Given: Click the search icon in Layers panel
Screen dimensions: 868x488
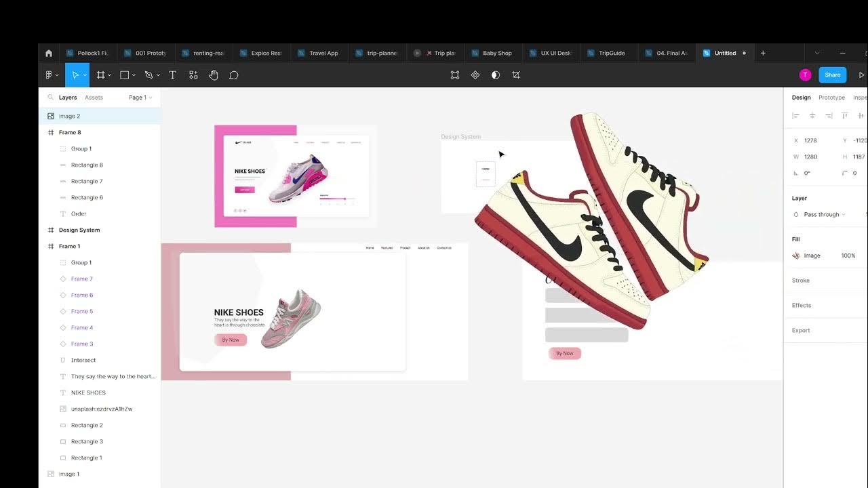Looking at the screenshot, I should [50, 98].
